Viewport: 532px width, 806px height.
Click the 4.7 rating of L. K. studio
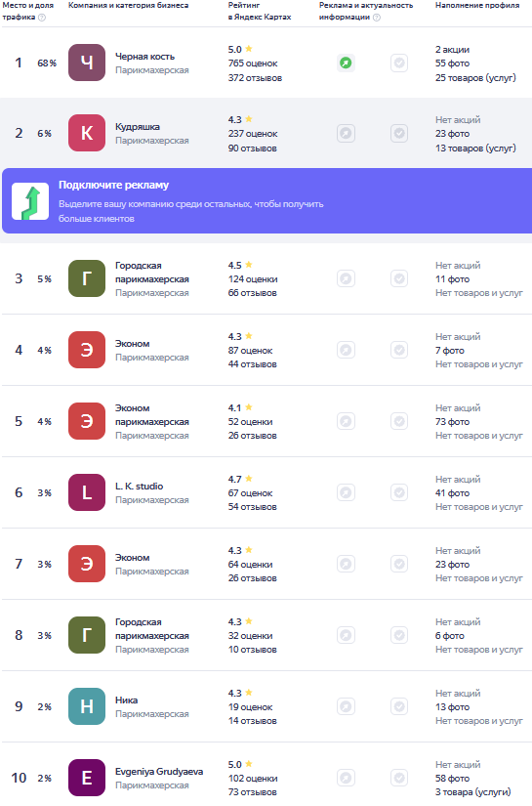pyautogui.click(x=234, y=479)
